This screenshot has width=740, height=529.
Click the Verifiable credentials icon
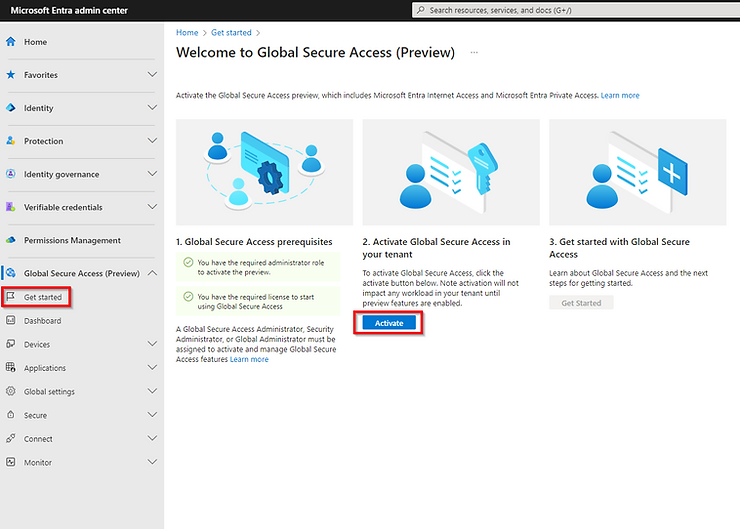click(x=11, y=207)
